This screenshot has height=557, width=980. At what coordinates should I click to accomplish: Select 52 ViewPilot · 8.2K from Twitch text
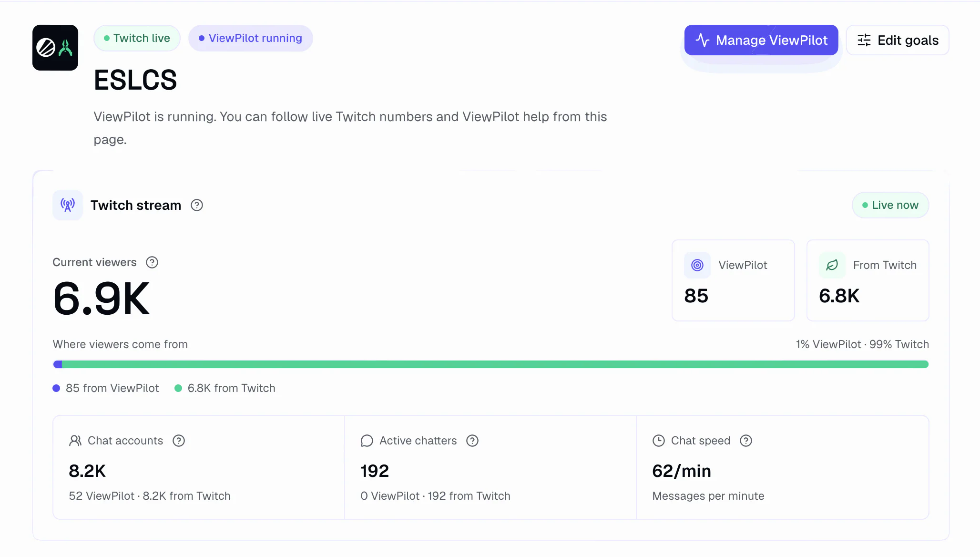point(150,496)
